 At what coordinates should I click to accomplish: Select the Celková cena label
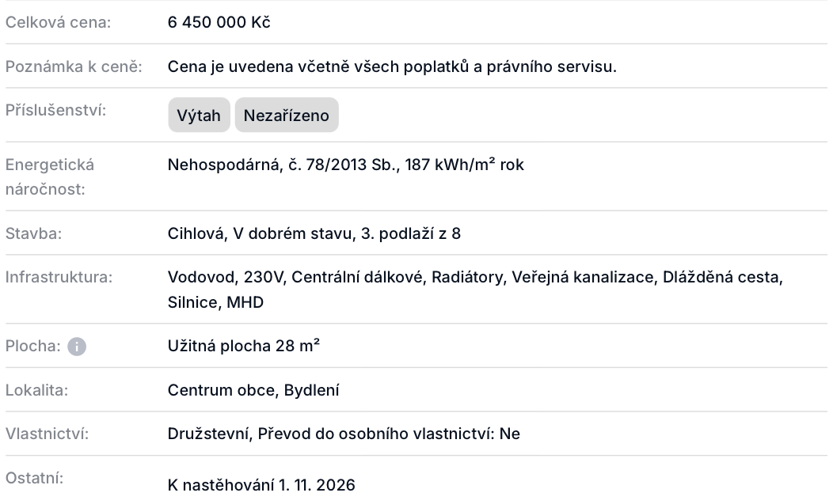coord(58,22)
